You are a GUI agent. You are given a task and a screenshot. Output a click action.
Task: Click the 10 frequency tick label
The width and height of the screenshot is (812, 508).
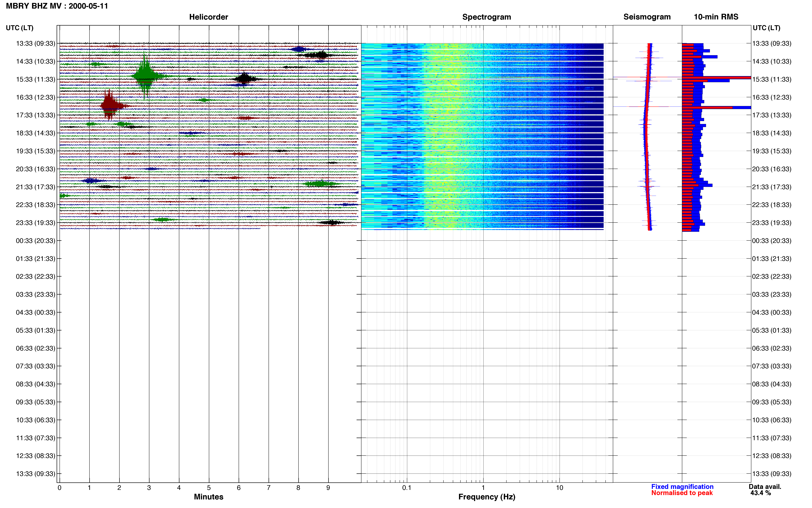[559, 488]
